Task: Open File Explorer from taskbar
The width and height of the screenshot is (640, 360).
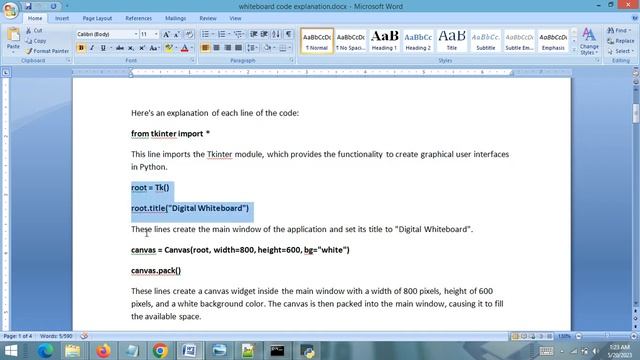Action: (x=73, y=351)
